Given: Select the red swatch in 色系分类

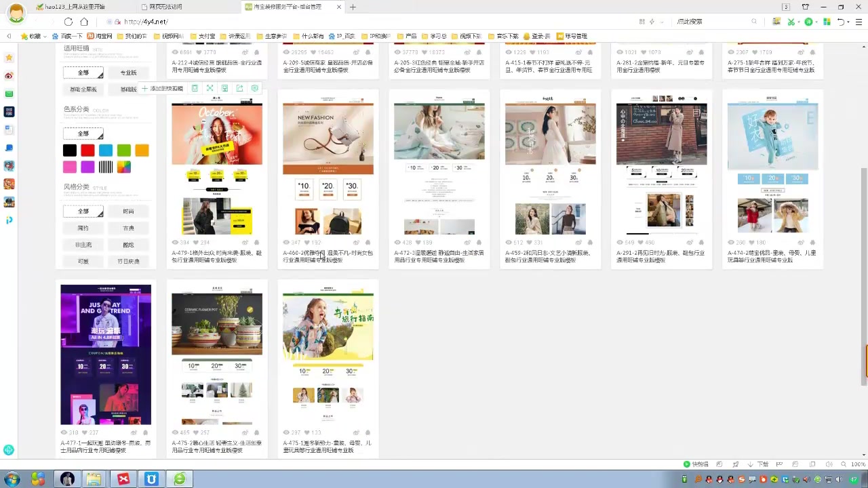Looking at the screenshot, I should [x=87, y=150].
